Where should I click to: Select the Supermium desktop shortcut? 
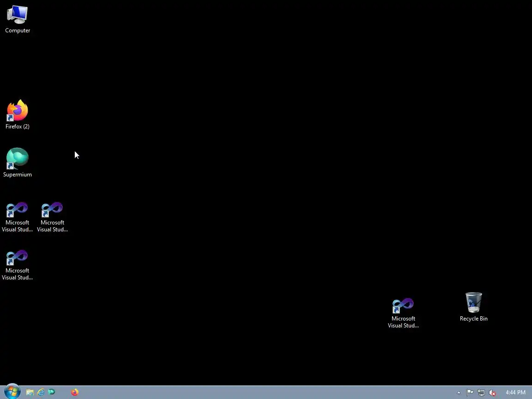pos(17,163)
